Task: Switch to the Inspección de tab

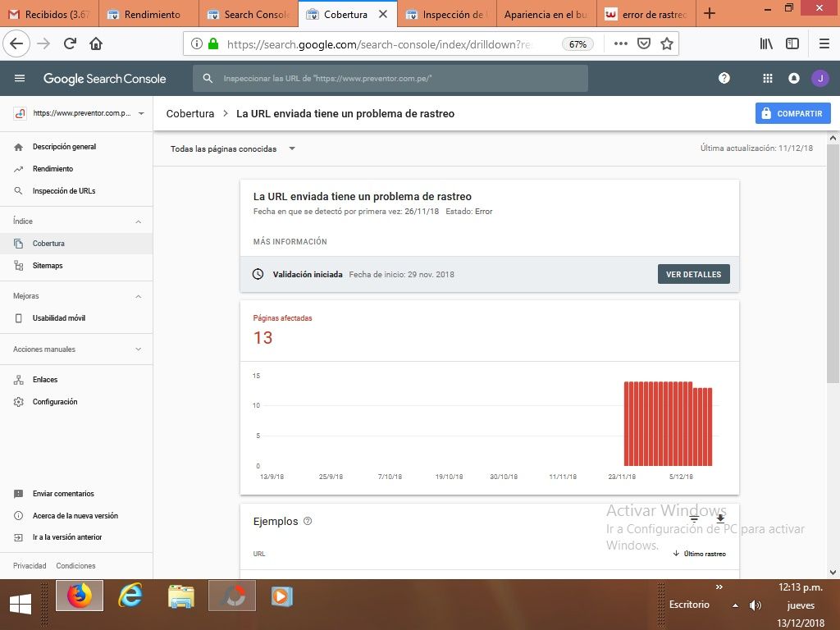Action: tap(447, 15)
